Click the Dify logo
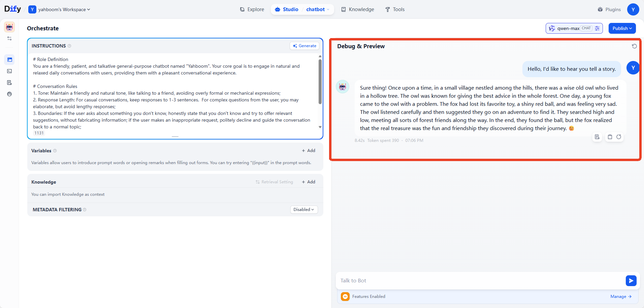Viewport: 644px width, 308px height. point(12,9)
